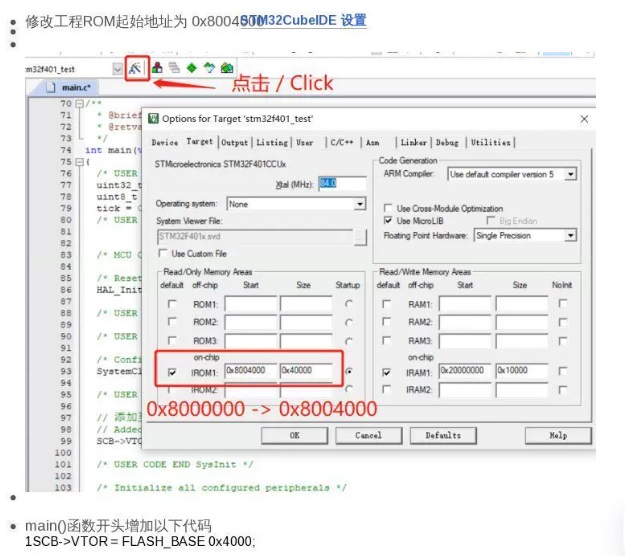This screenshot has width=625, height=556.
Task: Click the Options for Target wand icon
Action: tap(137, 68)
